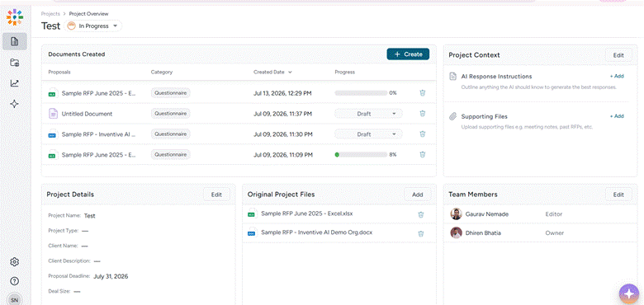Open the floating AI assistant button
The image size is (644, 305).
click(x=629, y=293)
